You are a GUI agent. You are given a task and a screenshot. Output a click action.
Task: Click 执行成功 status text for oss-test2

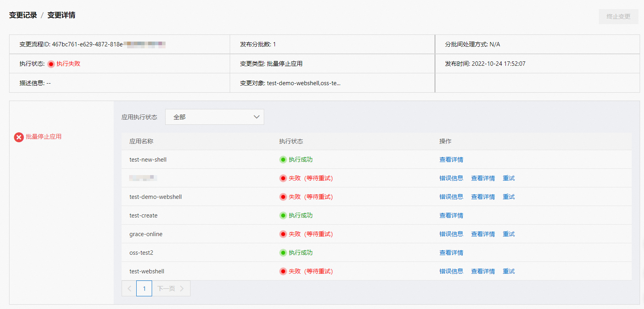click(301, 253)
